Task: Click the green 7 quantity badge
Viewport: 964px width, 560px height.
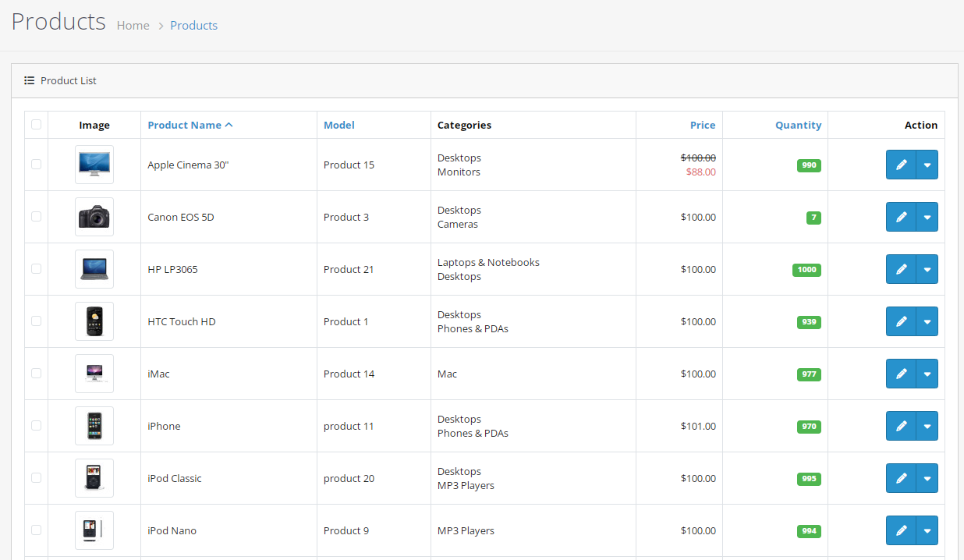Action: click(x=813, y=218)
